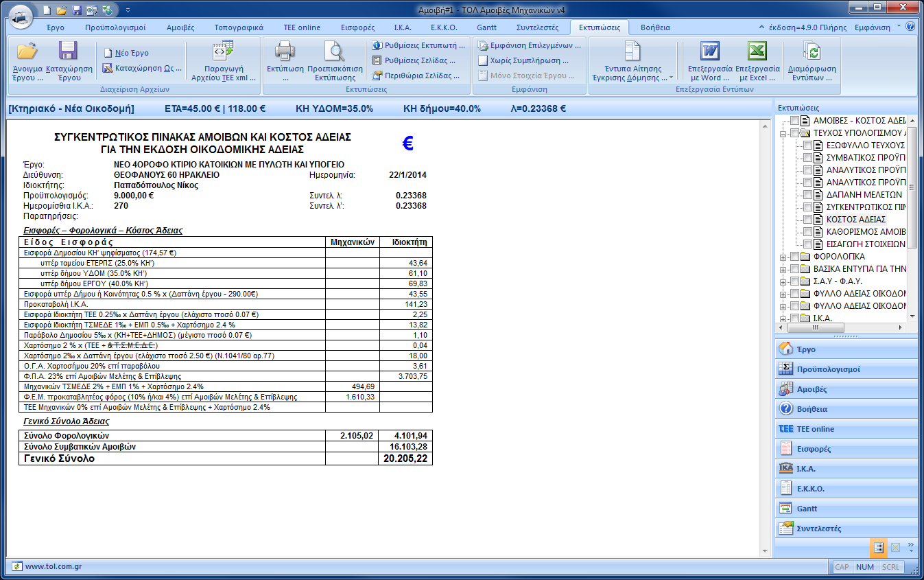Click the highlighted orange icon below navigation pane

(877, 548)
